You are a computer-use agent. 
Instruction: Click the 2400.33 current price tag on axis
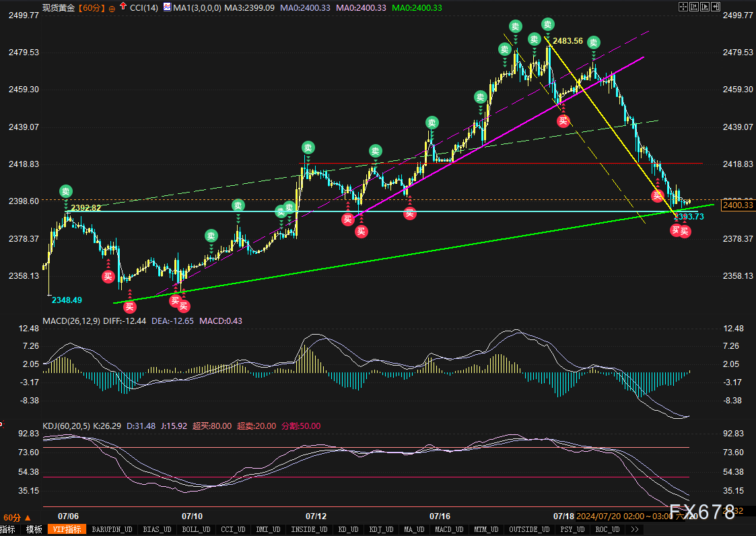click(738, 205)
